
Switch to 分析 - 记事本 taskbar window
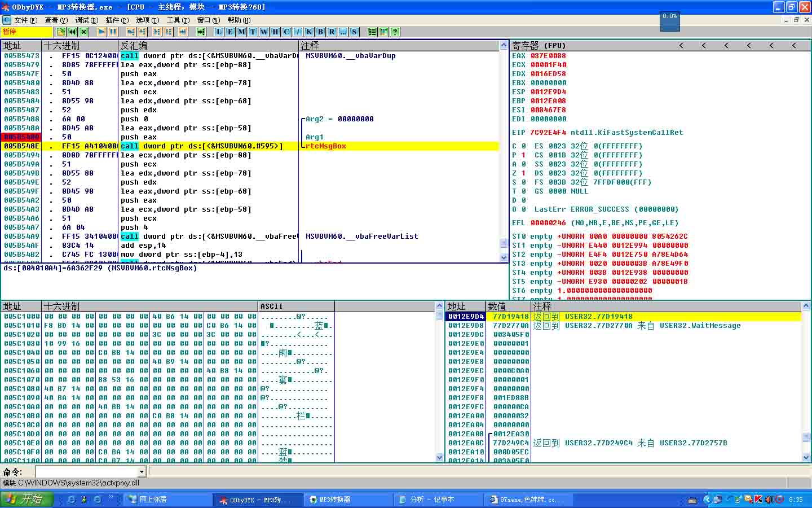[440, 500]
